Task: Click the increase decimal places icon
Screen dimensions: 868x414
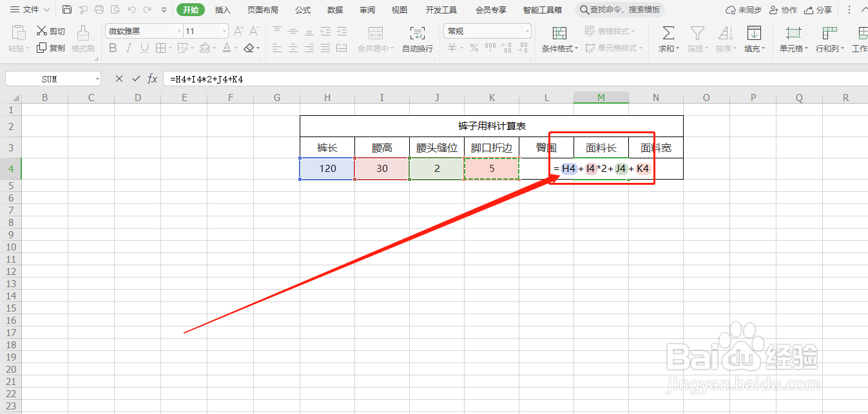Action: click(x=507, y=47)
